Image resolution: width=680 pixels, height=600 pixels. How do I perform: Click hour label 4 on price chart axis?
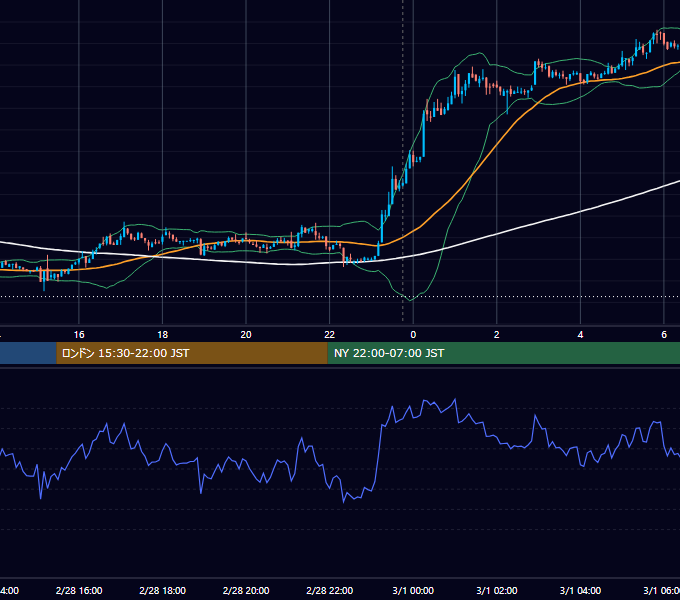tap(580, 335)
